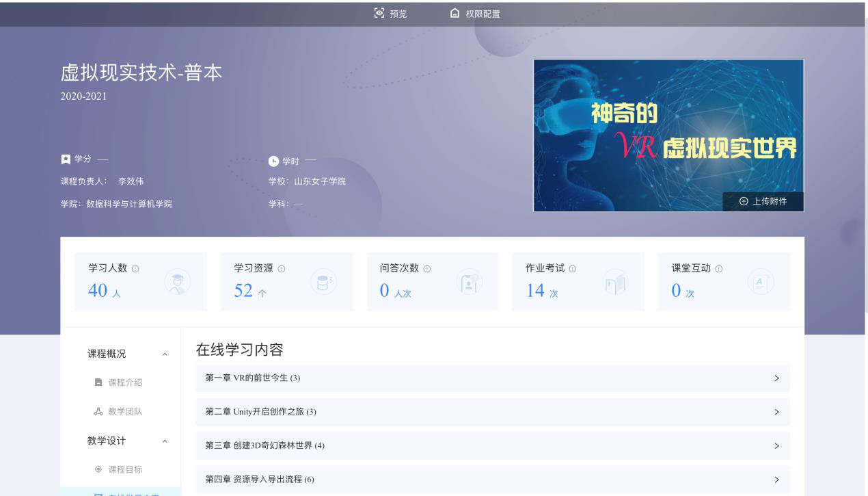Viewport: 868px width, 496px height.
Task: Click the info icon beside 问答次数
Action: click(x=427, y=270)
